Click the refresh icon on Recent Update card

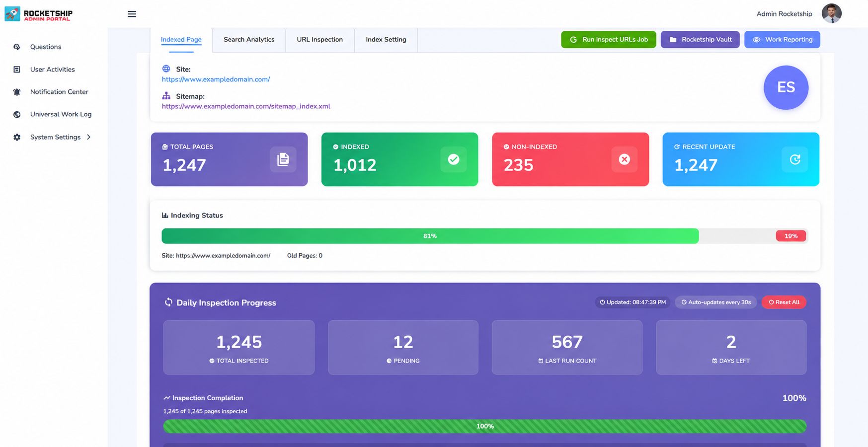(795, 159)
